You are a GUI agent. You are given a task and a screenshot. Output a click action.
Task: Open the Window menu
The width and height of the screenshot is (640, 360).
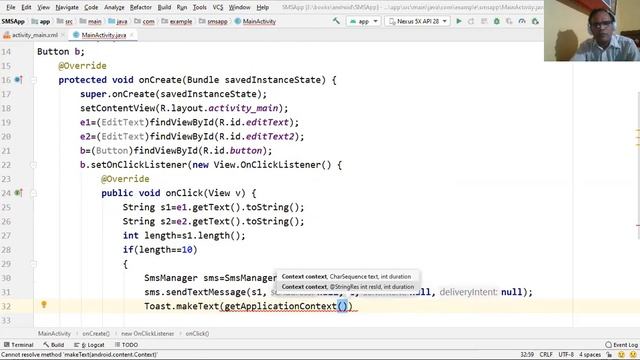(x=239, y=7)
